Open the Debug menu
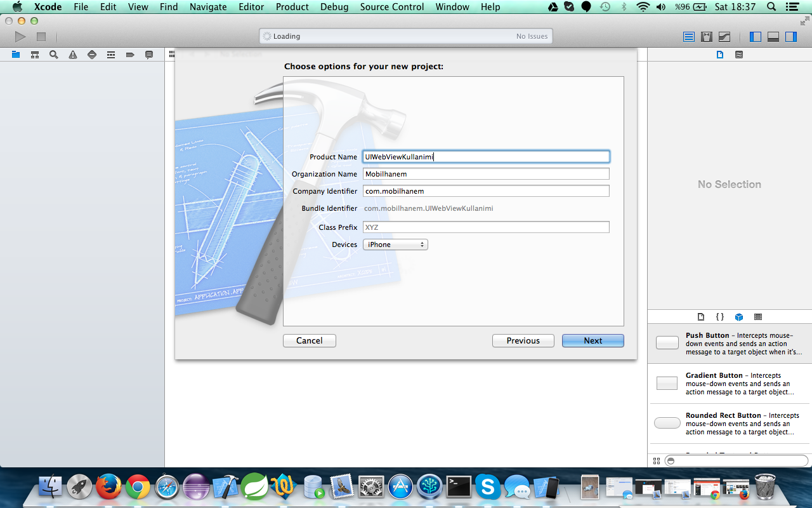Screen dimensions: 812x508 click(334, 7)
